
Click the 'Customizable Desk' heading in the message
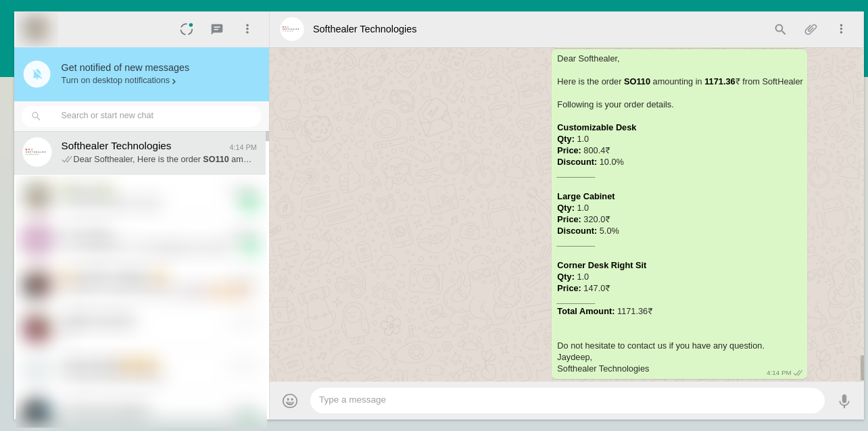[x=596, y=128]
